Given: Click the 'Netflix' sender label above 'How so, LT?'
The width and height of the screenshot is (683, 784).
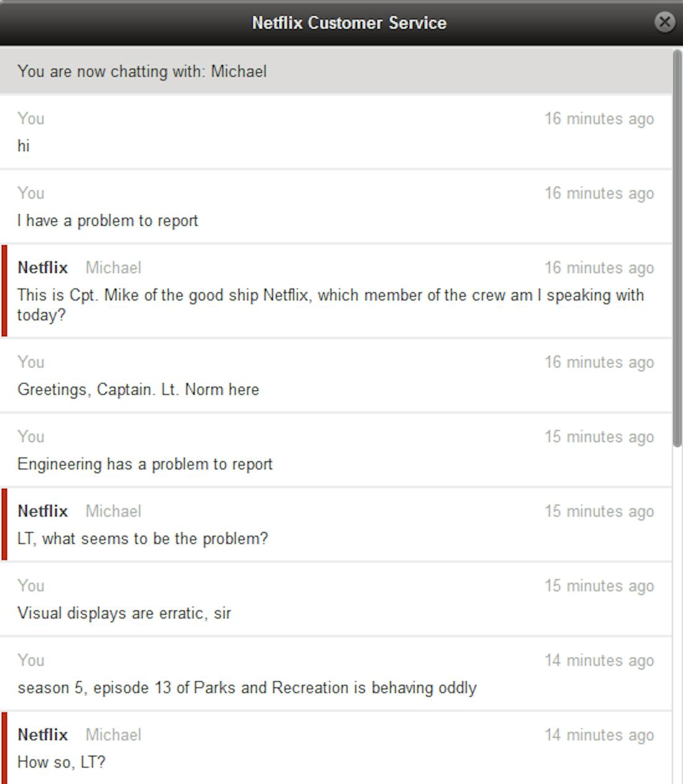Looking at the screenshot, I should [x=42, y=735].
